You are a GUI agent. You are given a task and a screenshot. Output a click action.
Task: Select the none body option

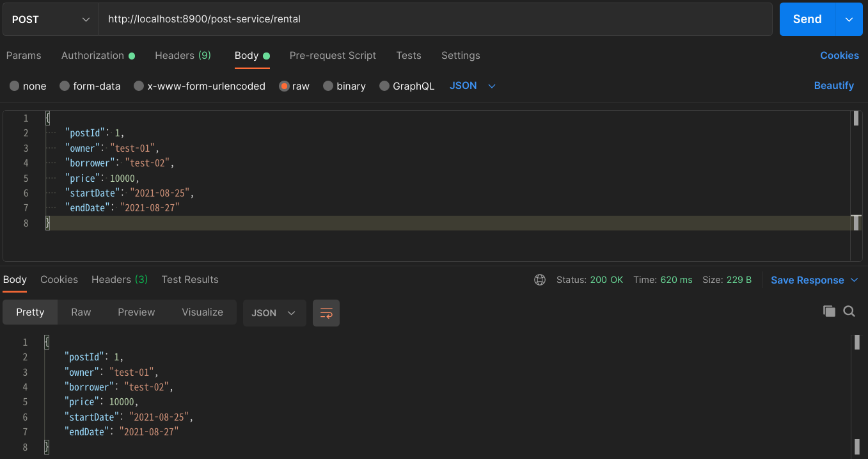point(28,85)
